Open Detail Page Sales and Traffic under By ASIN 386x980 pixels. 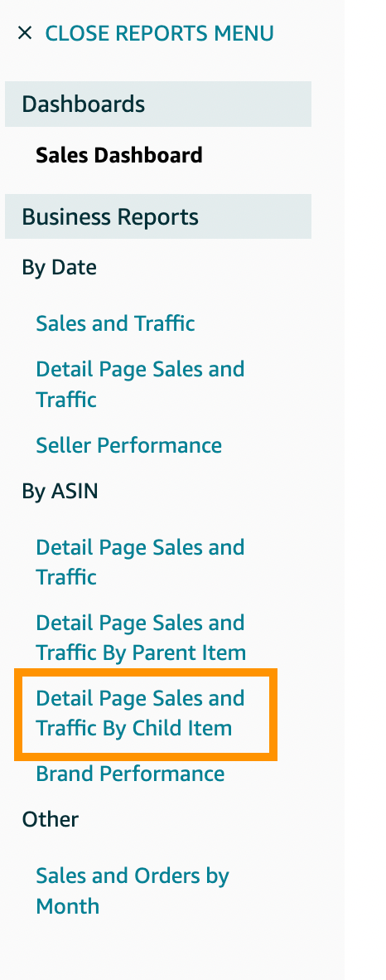point(140,562)
